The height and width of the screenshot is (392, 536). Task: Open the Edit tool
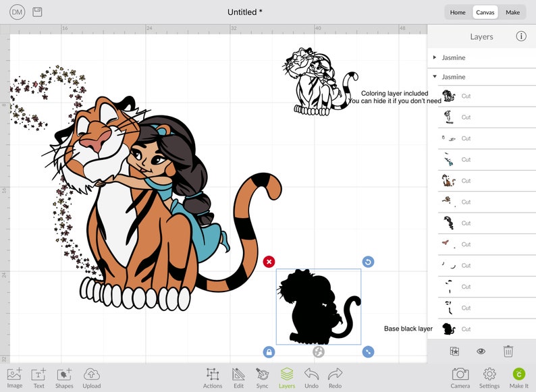pos(238,378)
